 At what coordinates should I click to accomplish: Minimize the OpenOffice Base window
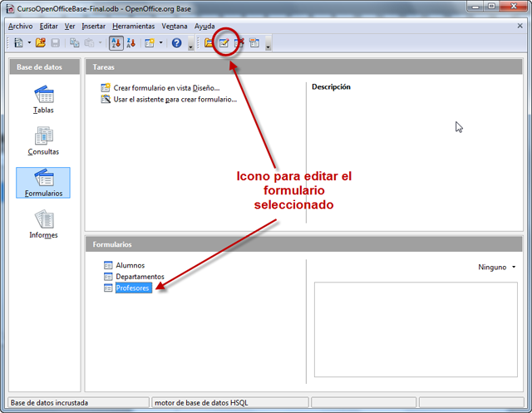click(475, 6)
